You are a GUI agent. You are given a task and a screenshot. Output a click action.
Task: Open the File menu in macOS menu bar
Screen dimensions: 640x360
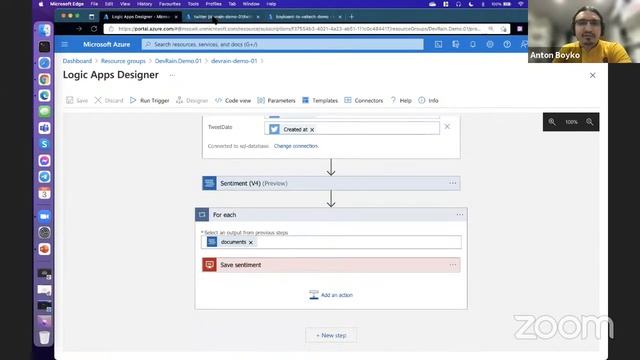pyautogui.click(x=94, y=4)
